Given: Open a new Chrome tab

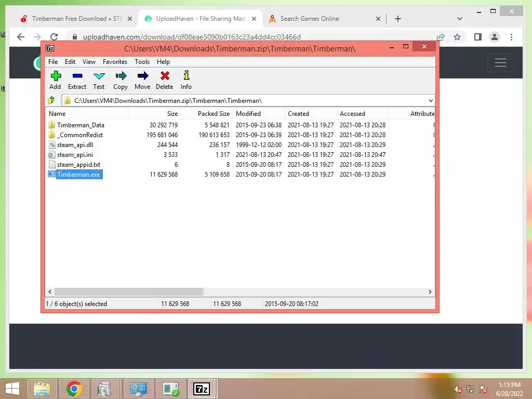Looking at the screenshot, I should point(398,19).
